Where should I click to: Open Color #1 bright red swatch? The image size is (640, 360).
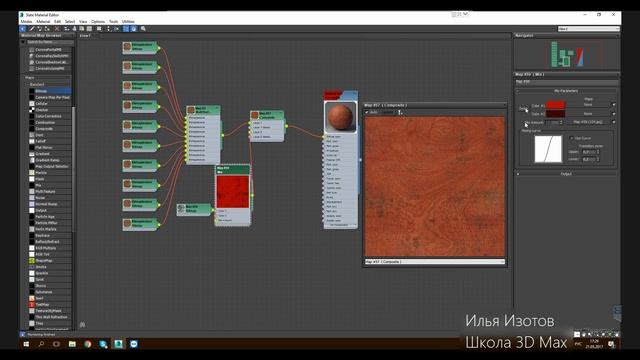556,105
